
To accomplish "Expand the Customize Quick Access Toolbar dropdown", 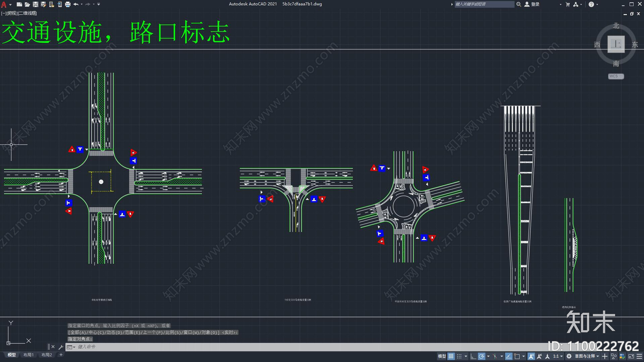I will 99,4.
